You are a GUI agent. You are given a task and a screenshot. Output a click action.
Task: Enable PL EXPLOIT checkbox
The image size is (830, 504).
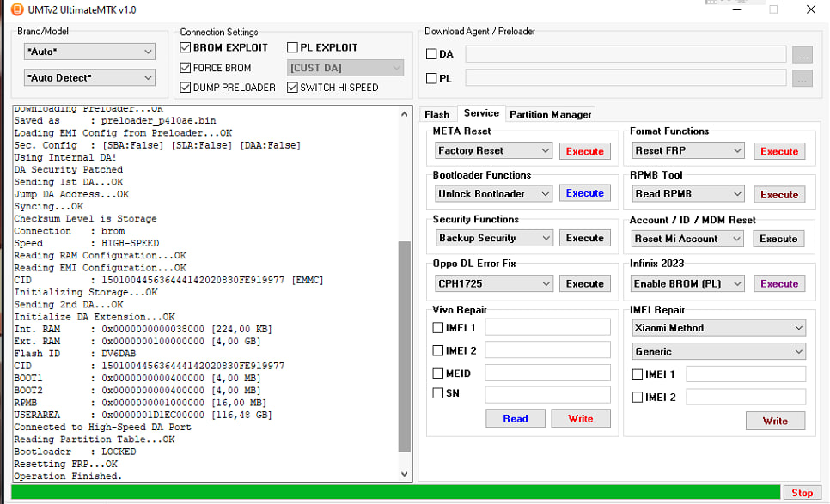(x=292, y=47)
